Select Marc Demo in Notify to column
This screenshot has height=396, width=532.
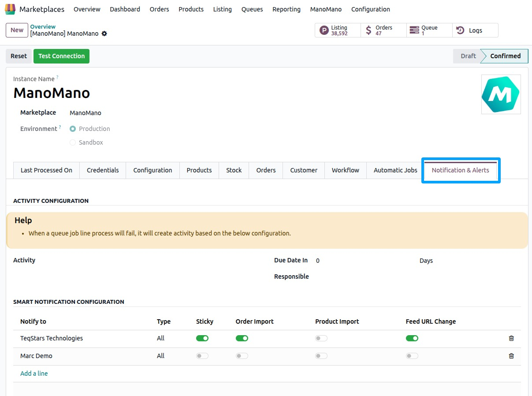click(36, 356)
